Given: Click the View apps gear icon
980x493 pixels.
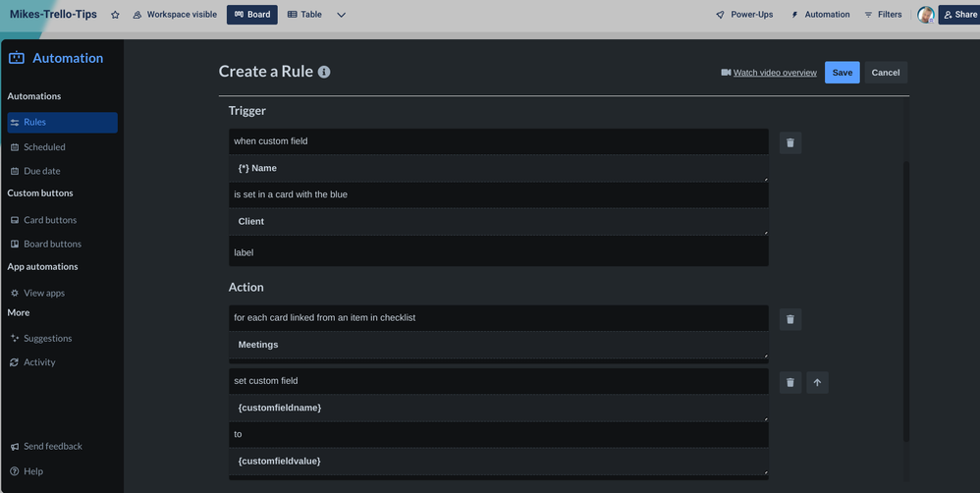Looking at the screenshot, I should (x=15, y=293).
